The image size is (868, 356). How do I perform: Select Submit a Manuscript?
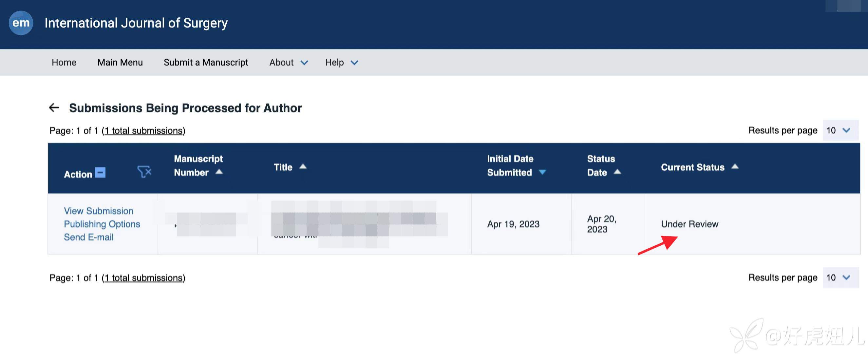click(206, 63)
